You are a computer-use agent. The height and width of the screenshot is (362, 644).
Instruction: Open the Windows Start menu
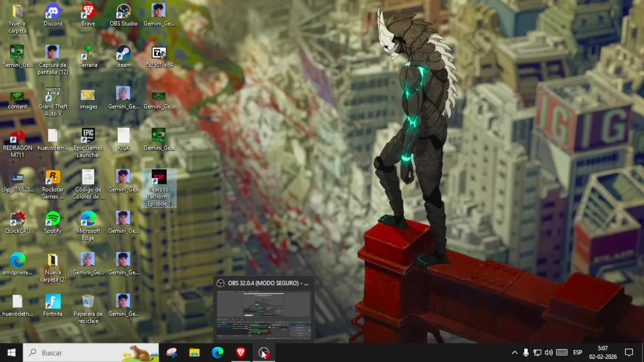coord(11,352)
